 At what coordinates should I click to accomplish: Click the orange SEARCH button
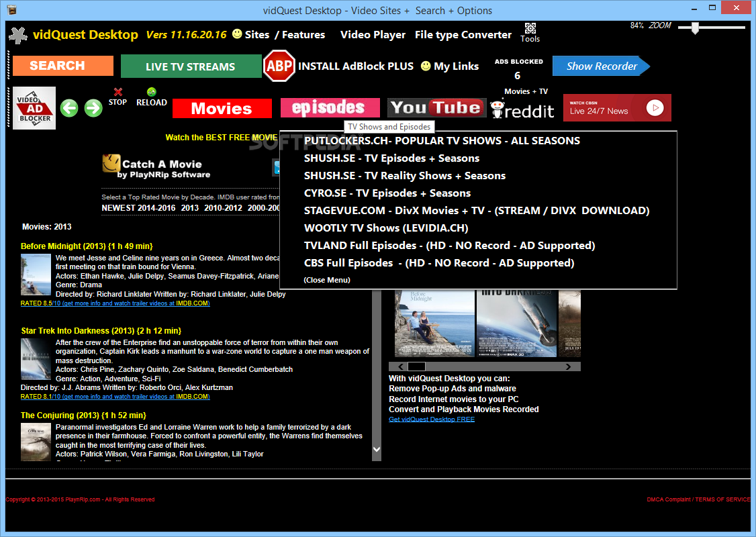click(63, 66)
